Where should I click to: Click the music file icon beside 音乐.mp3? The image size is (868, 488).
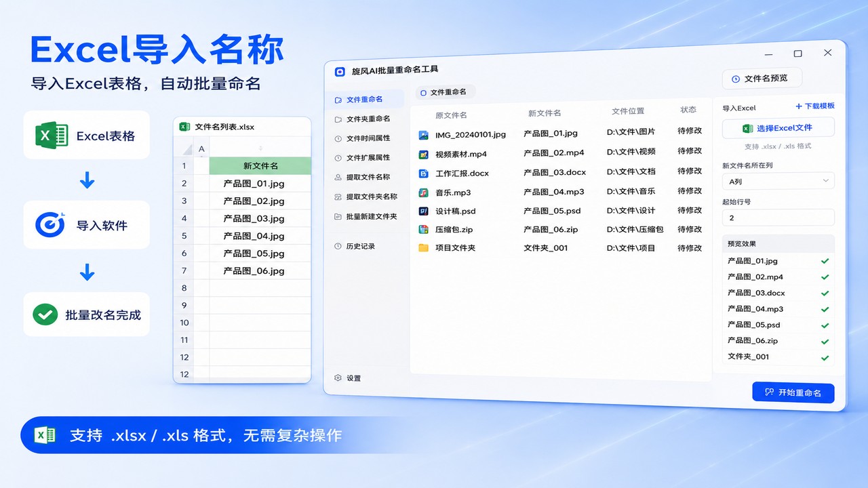423,192
